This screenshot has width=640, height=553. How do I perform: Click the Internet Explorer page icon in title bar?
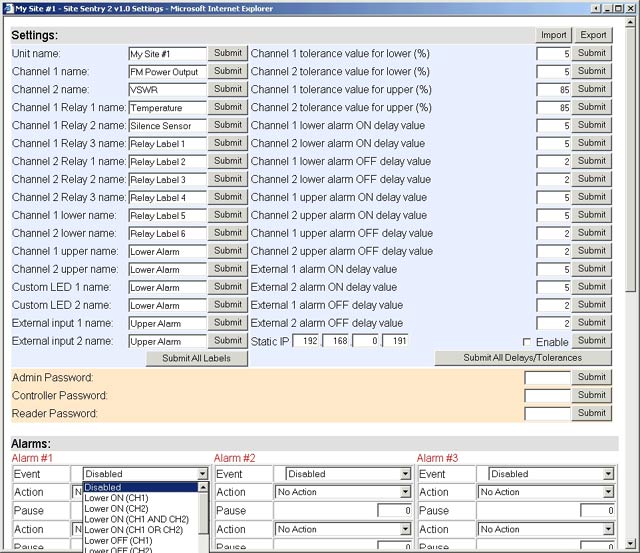point(8,8)
